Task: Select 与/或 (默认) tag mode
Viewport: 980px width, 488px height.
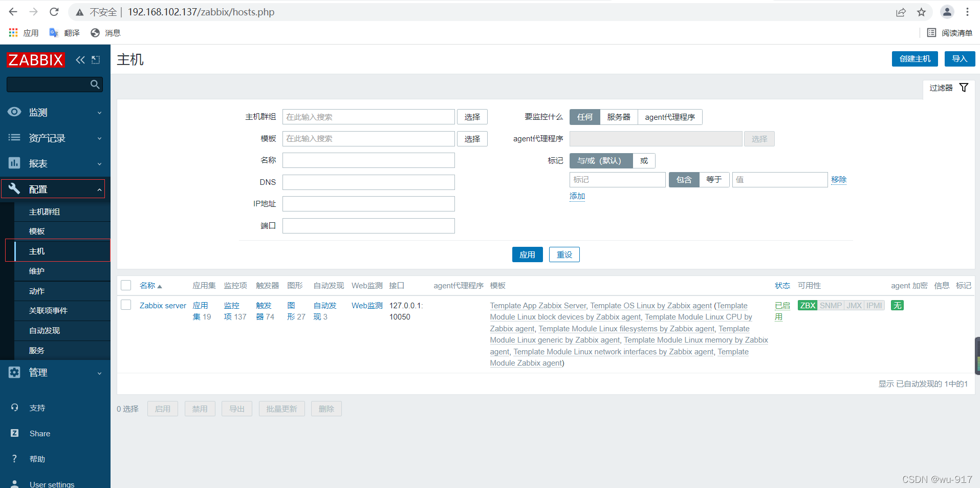Action: coord(601,161)
